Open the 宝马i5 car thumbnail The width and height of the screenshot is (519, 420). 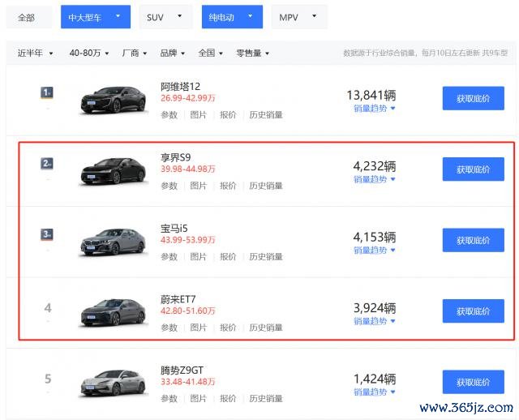[114, 242]
